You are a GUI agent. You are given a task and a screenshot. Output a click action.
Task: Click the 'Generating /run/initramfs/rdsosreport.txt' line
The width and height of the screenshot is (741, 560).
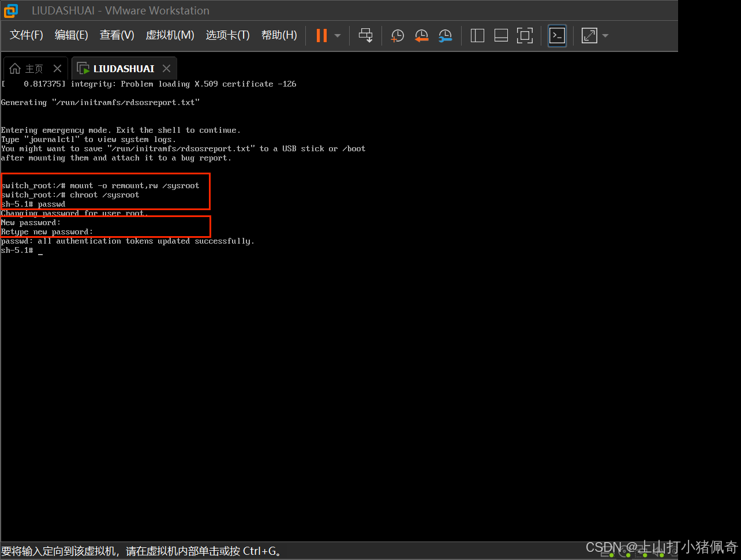(x=100, y=103)
